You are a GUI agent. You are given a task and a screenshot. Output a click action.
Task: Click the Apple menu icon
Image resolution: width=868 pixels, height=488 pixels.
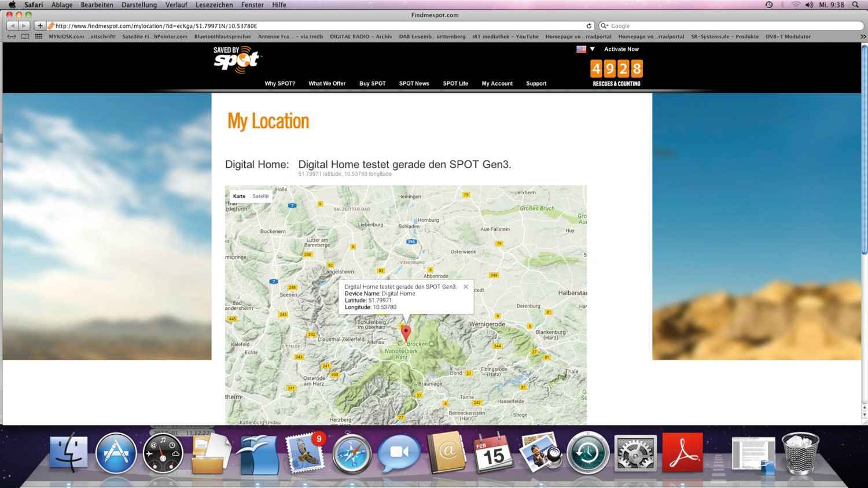(12, 5)
